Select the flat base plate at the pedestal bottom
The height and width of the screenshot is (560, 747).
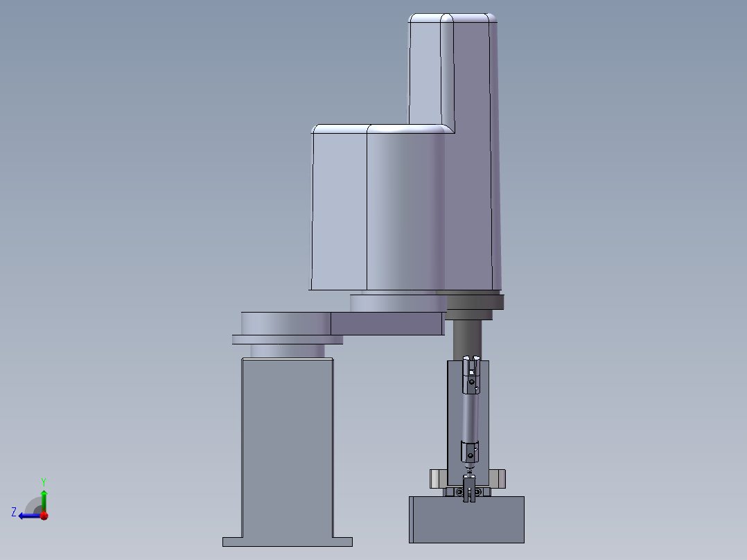(x=288, y=542)
